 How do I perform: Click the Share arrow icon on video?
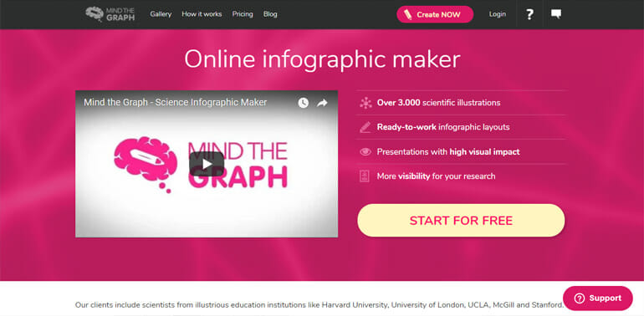pos(322,103)
